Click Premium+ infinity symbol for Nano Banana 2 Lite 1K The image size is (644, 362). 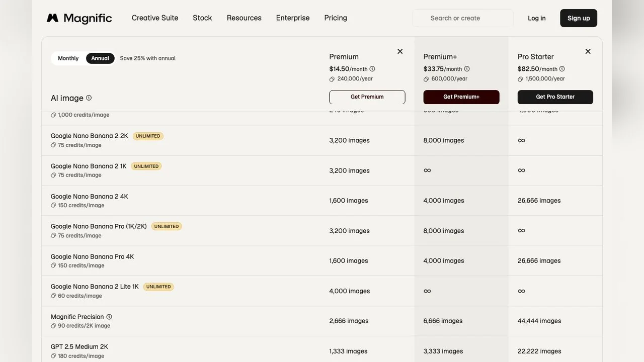pos(427,291)
